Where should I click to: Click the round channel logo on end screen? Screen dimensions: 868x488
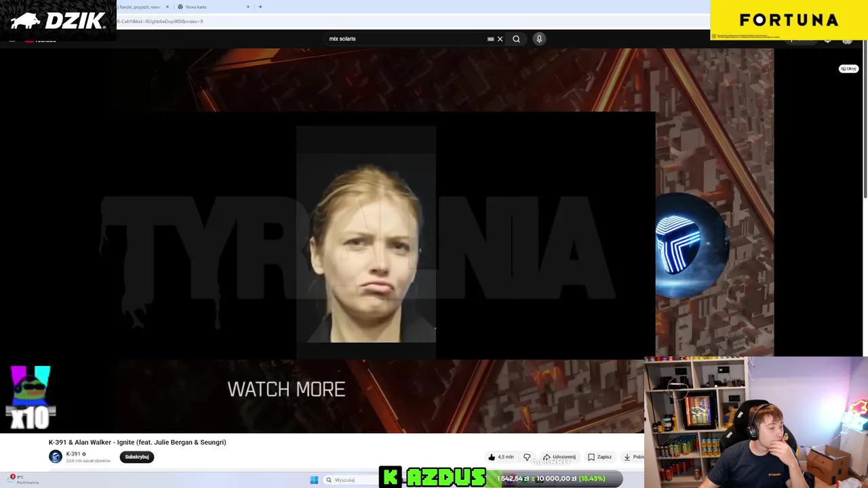point(692,245)
